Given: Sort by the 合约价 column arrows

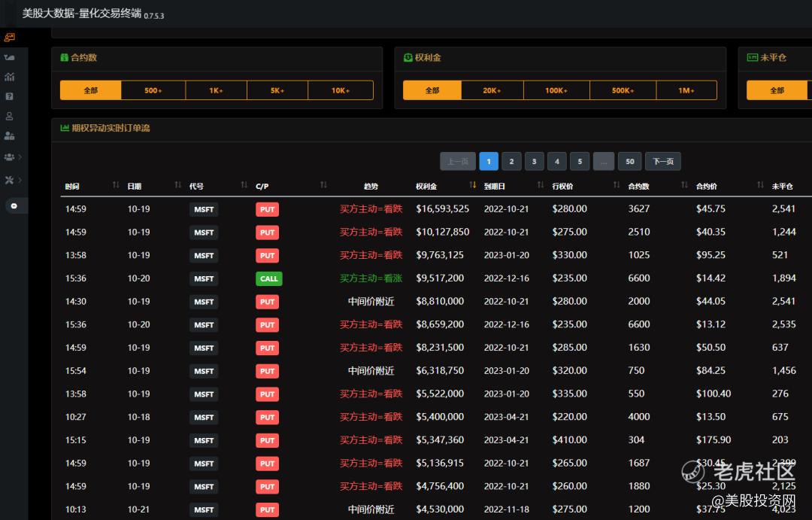Looking at the screenshot, I should (760, 185).
